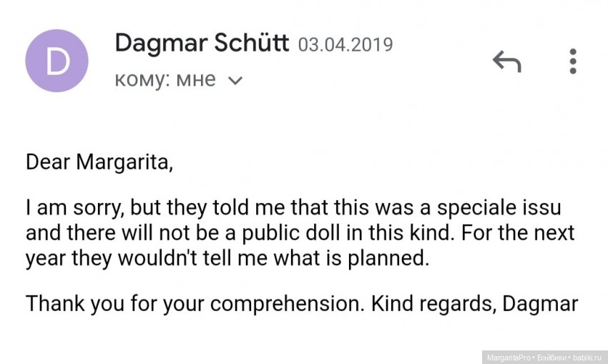This screenshot has width=608, height=364.
Task: Click the "кому: мне" recipient label
Action: pos(165,79)
